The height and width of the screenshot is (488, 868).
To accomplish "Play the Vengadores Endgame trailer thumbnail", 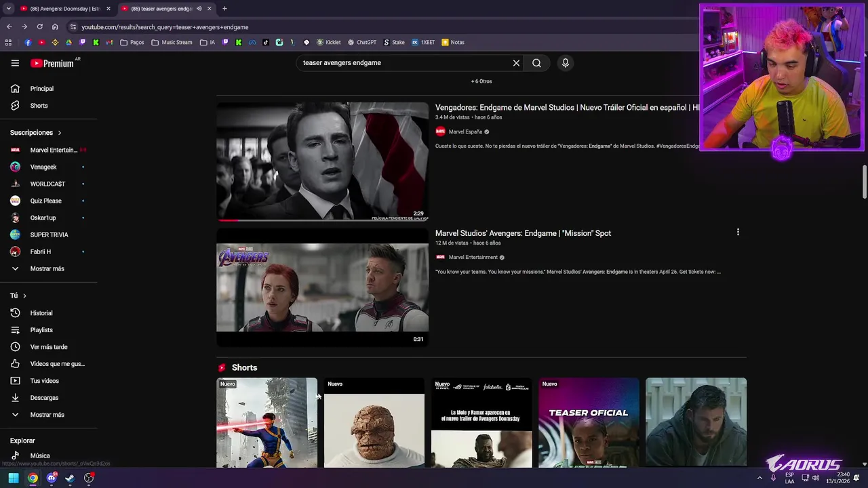I will 322,161.
